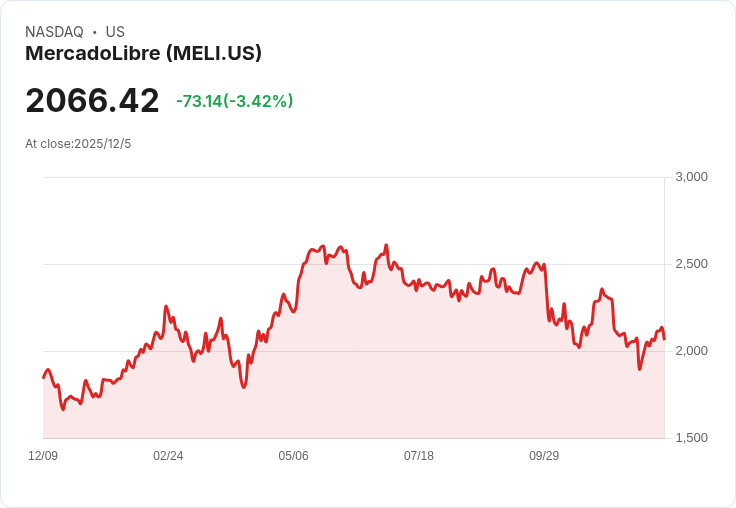
Task: Click the 09/29 date axis label
Action: click(544, 455)
